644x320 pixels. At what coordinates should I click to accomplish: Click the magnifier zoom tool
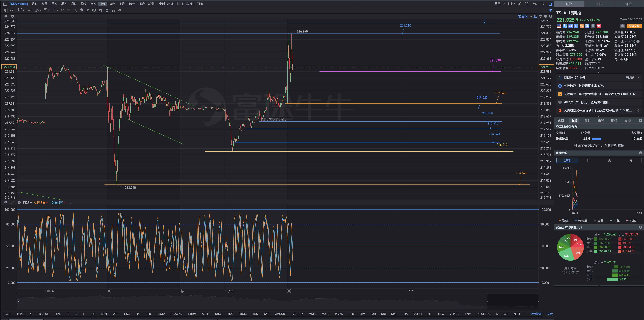click(x=75, y=10)
